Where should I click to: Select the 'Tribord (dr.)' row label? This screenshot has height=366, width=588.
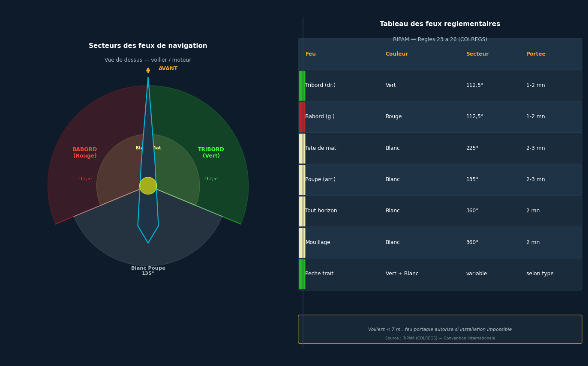320,86
